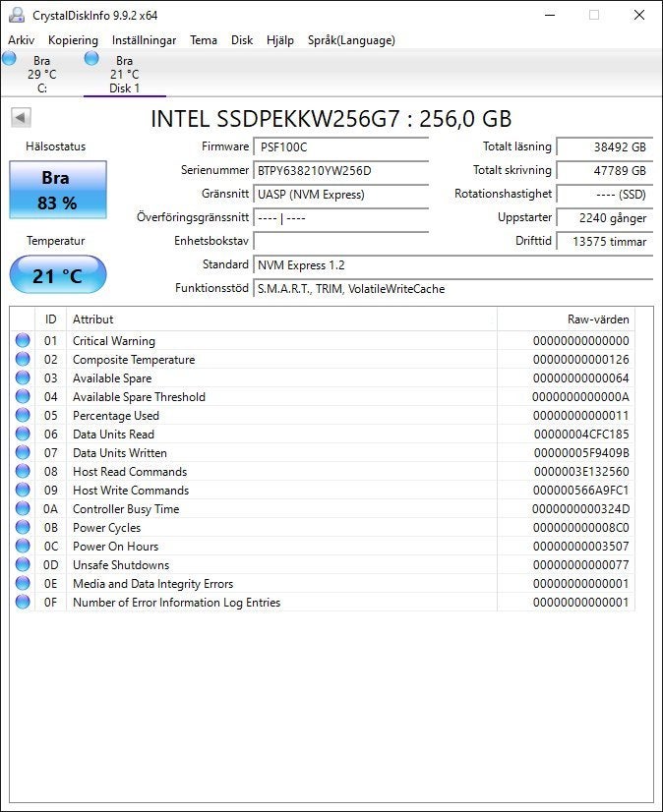This screenshot has width=663, height=812.
Task: Select the Disk 1 tab at 21 °C
Action: pyautogui.click(x=124, y=74)
